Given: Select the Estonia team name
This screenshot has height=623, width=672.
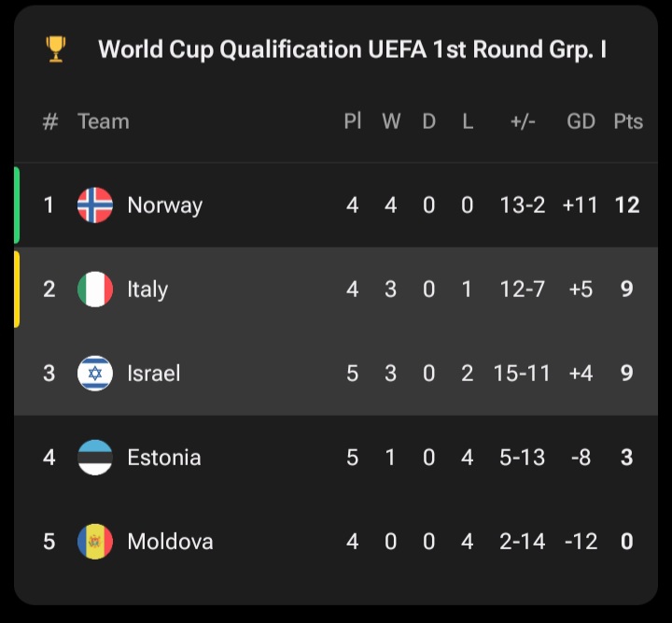Looking at the screenshot, I should [x=164, y=458].
